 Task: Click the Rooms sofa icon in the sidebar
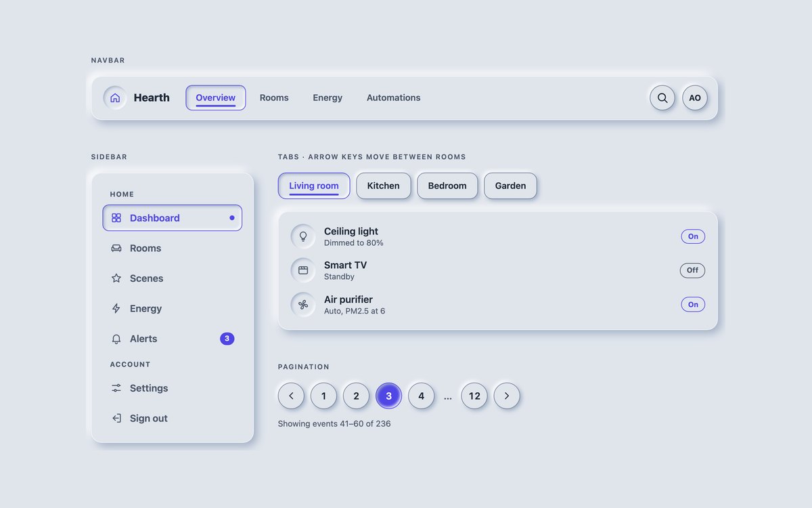(x=116, y=249)
